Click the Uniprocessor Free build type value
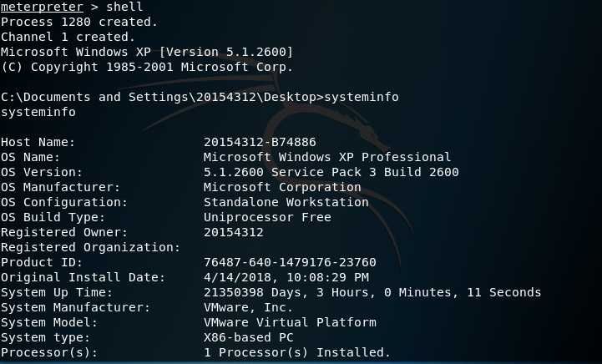Screen dimensions: 602x364 (x=267, y=217)
